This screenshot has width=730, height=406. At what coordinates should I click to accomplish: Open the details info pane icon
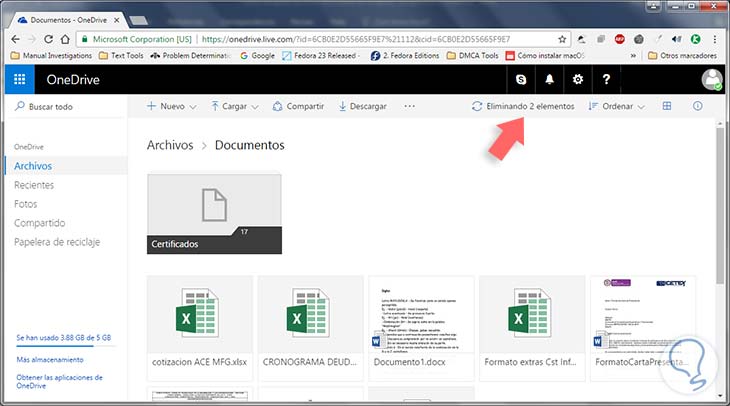[x=697, y=106]
